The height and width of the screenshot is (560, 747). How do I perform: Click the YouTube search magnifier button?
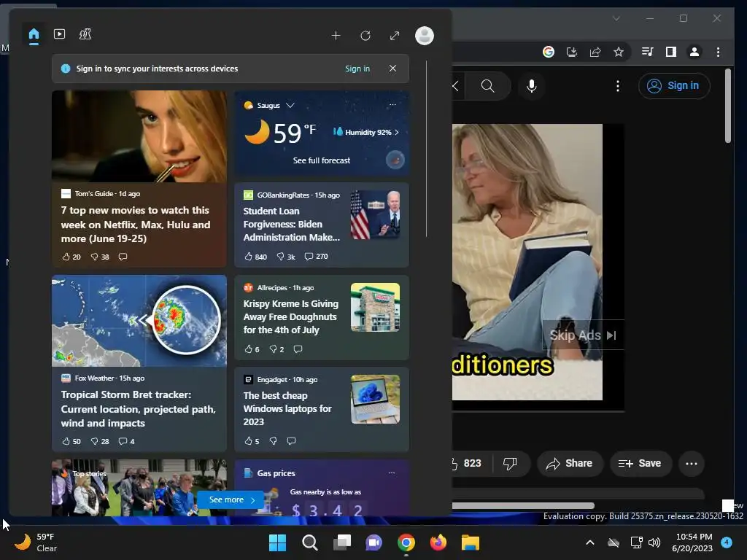click(487, 86)
